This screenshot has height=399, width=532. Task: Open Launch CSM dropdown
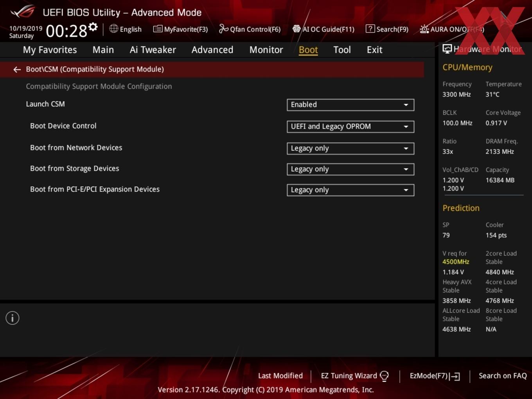pos(350,105)
